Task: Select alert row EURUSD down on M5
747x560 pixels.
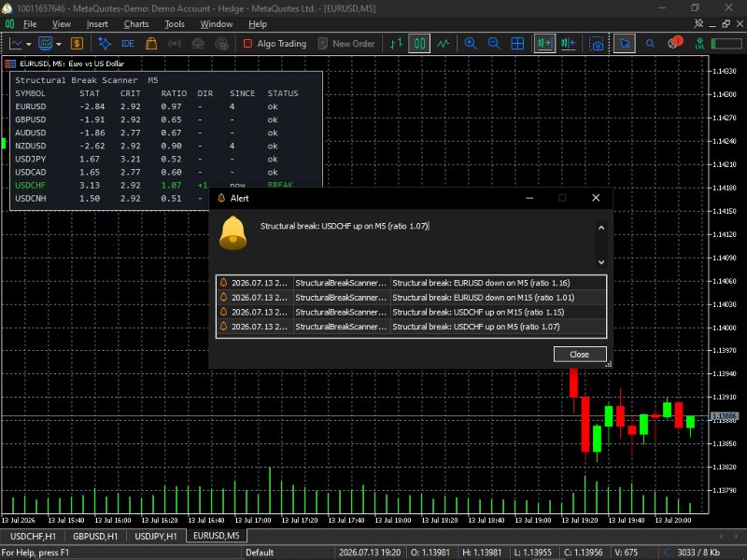Action: coord(411,283)
